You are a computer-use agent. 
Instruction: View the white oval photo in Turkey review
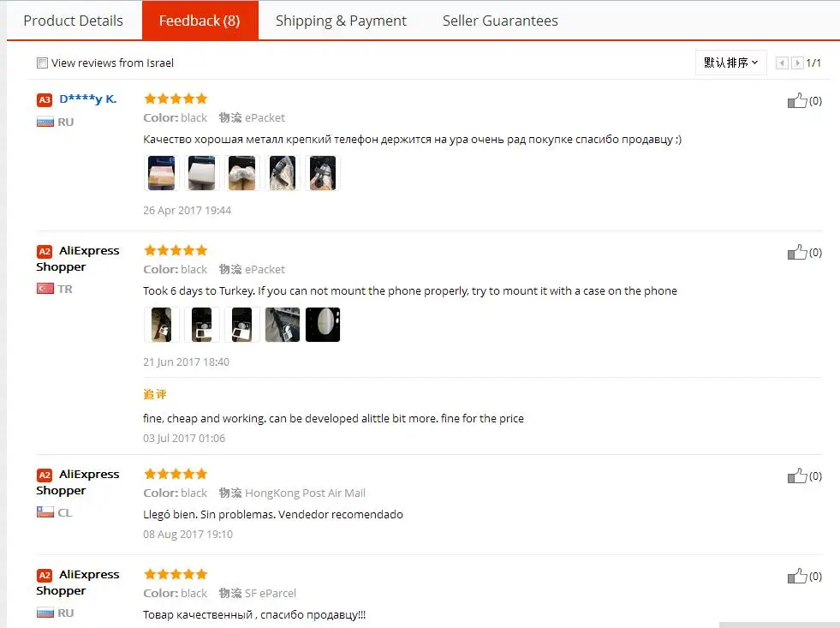tap(323, 325)
